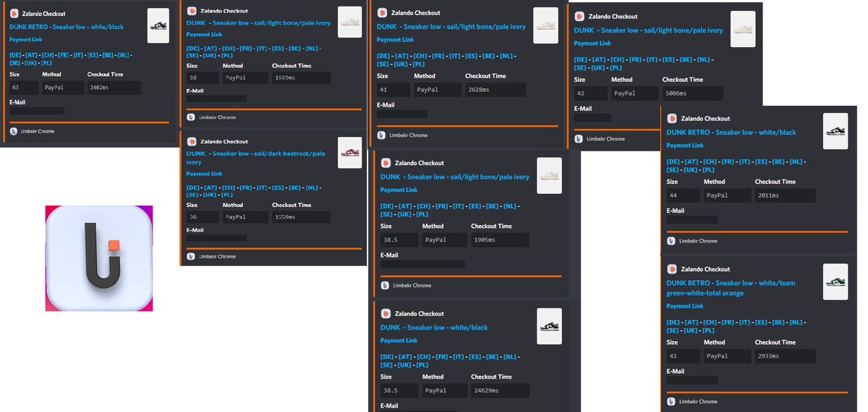Follow Payment Link in the size 38 card
The width and height of the screenshot is (868, 412).
point(203,34)
